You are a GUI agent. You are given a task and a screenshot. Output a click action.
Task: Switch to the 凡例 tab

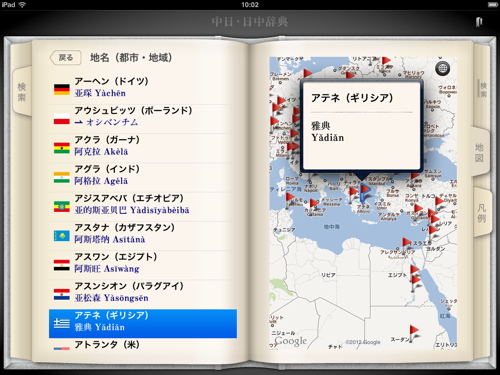click(x=482, y=213)
